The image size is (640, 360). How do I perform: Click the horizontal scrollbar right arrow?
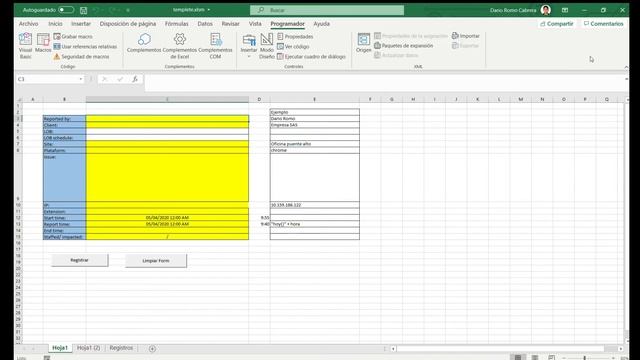tap(621, 349)
